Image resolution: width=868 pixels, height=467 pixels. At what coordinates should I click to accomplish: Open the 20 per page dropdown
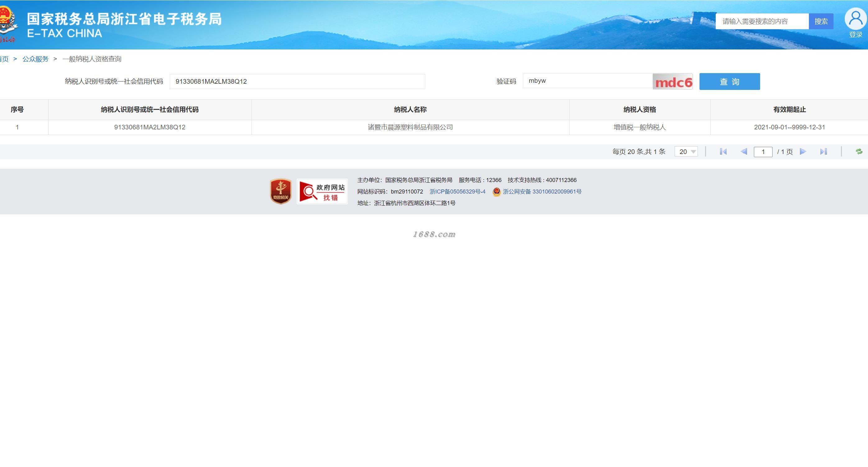coord(686,152)
